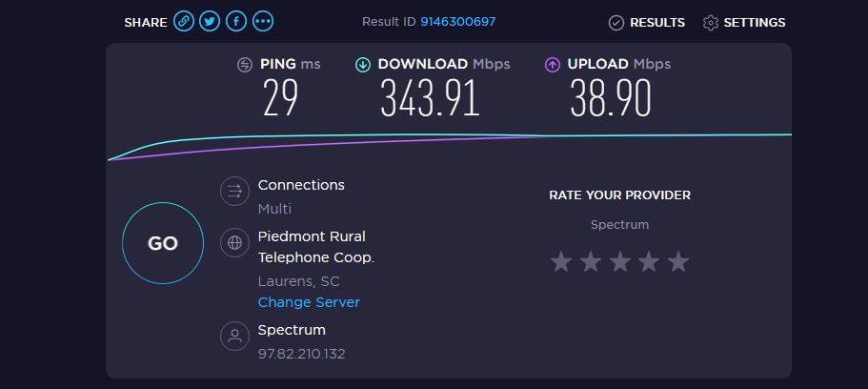Open more share options ellipsis icon

click(262, 22)
